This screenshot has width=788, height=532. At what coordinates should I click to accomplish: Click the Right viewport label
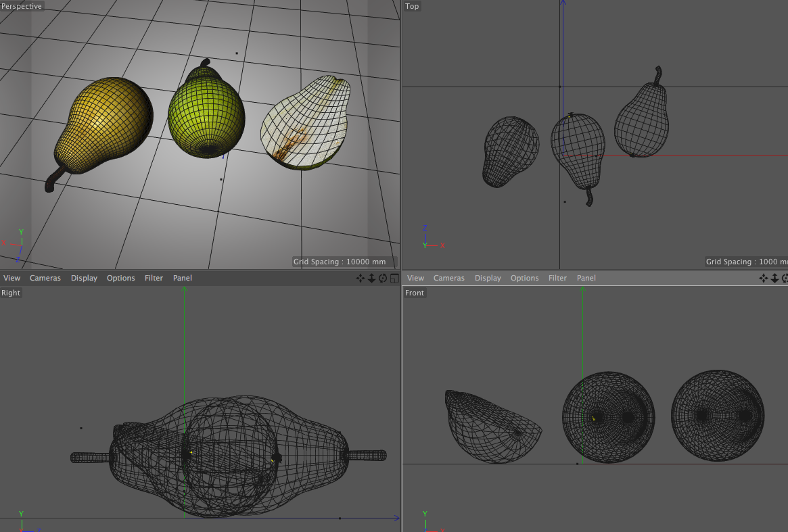tap(11, 293)
